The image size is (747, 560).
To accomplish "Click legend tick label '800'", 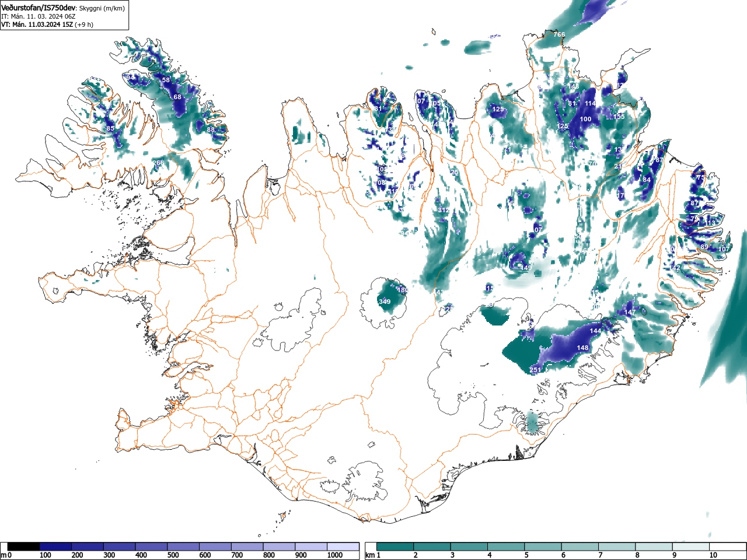I will pyautogui.click(x=269, y=555).
